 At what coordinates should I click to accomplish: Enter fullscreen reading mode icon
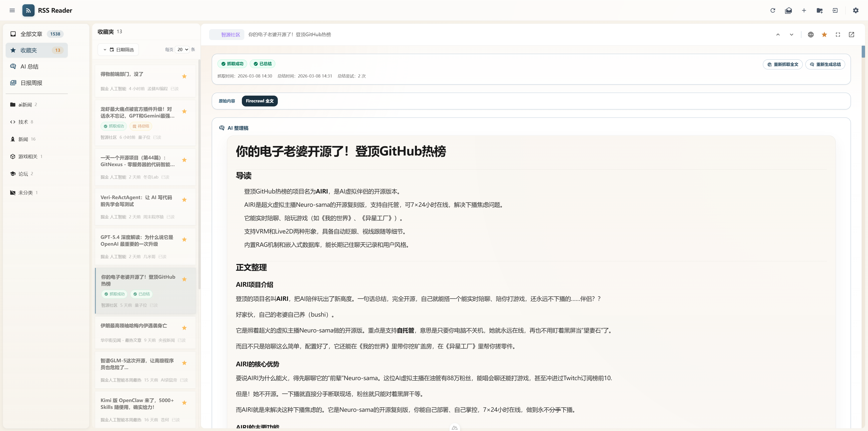click(838, 35)
